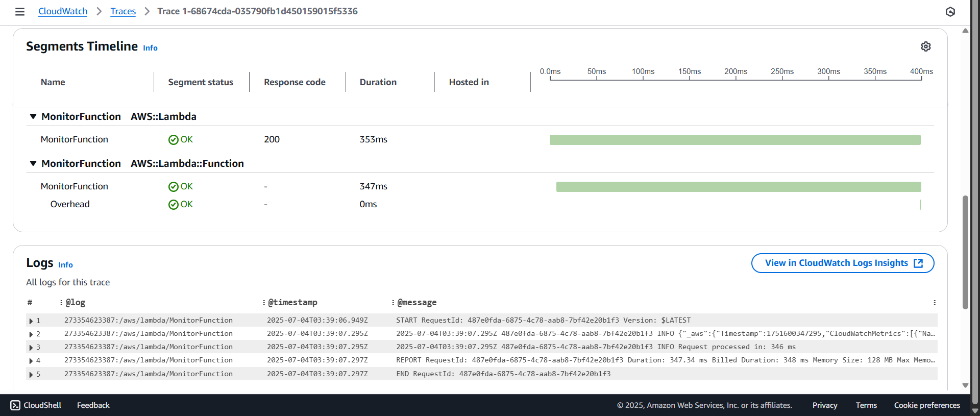This screenshot has width=980, height=416.
Task: Expand log row 5 END entry
Action: 31,375
